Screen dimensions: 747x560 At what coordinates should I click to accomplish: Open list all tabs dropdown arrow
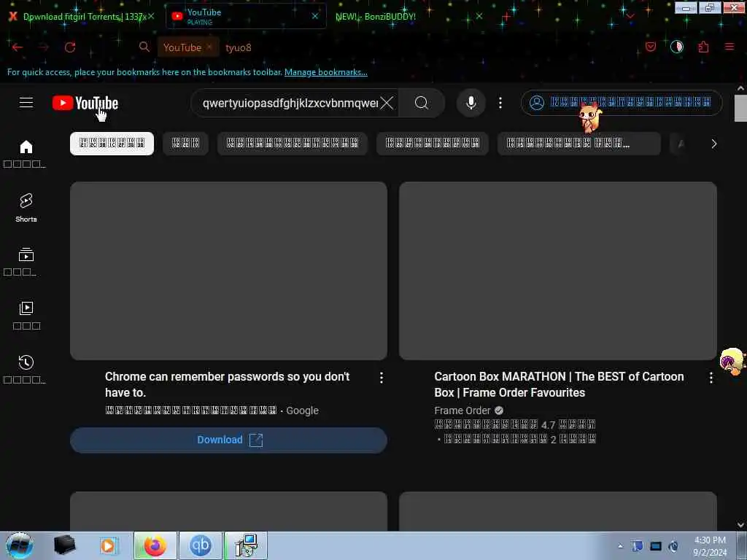pos(630,16)
